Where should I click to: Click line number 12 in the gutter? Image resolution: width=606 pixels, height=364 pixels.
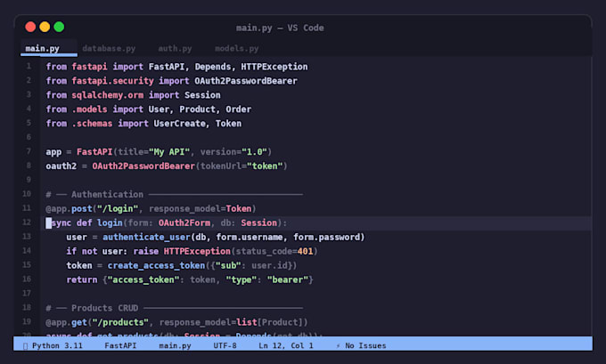[26, 222]
